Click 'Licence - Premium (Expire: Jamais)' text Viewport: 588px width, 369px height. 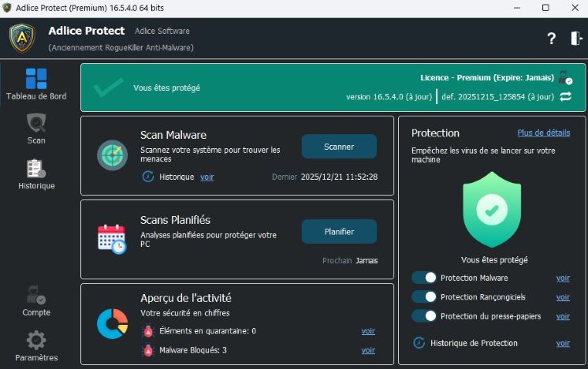487,77
